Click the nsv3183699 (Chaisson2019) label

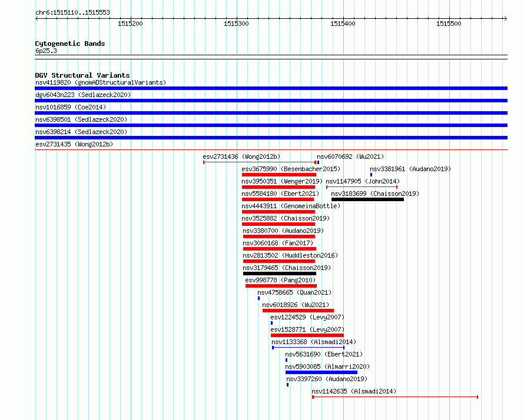point(375,194)
